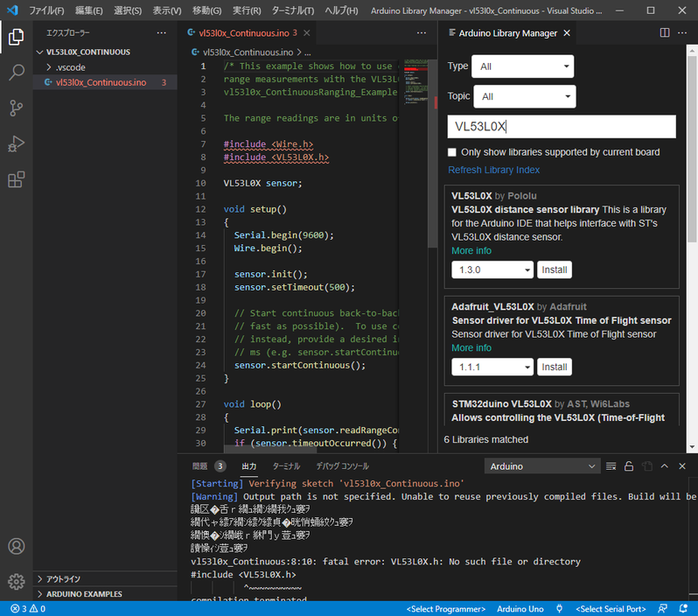Open the Explorer view in activity bar
The image size is (698, 616).
pos(16,37)
